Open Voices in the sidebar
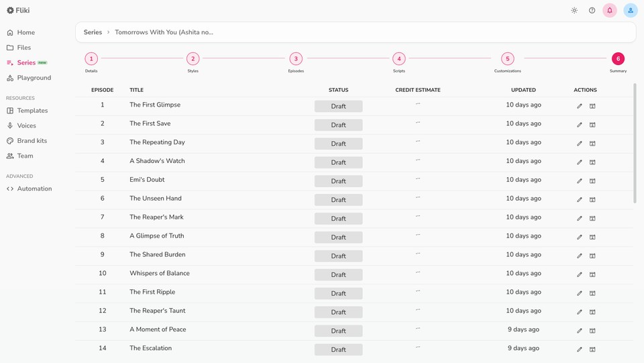This screenshot has width=644, height=363. tap(27, 125)
